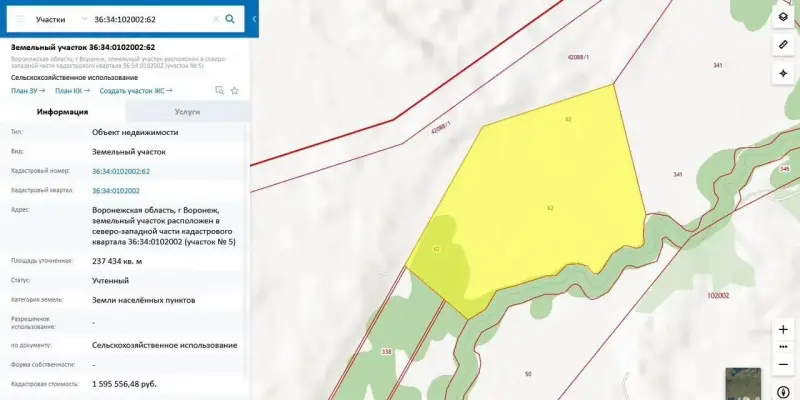800x400 pixels.
Task: Click Земли населённых пунктов category value
Action: coord(143,301)
